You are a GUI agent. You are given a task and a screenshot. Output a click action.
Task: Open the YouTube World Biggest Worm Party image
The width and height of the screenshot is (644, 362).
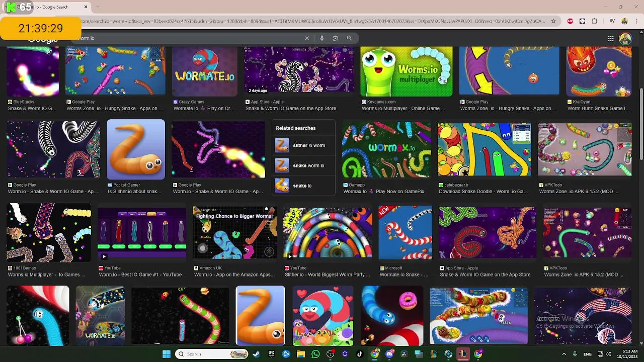pyautogui.click(x=328, y=232)
